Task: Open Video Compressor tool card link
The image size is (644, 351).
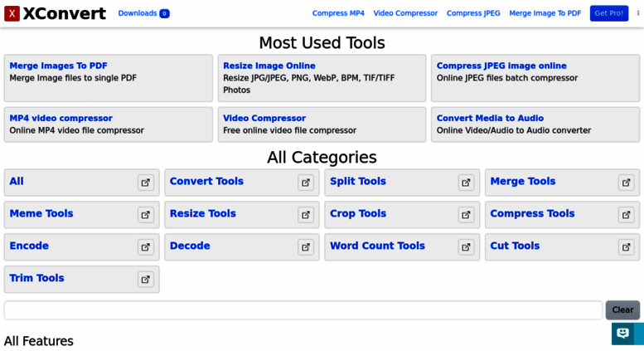Action: point(264,118)
